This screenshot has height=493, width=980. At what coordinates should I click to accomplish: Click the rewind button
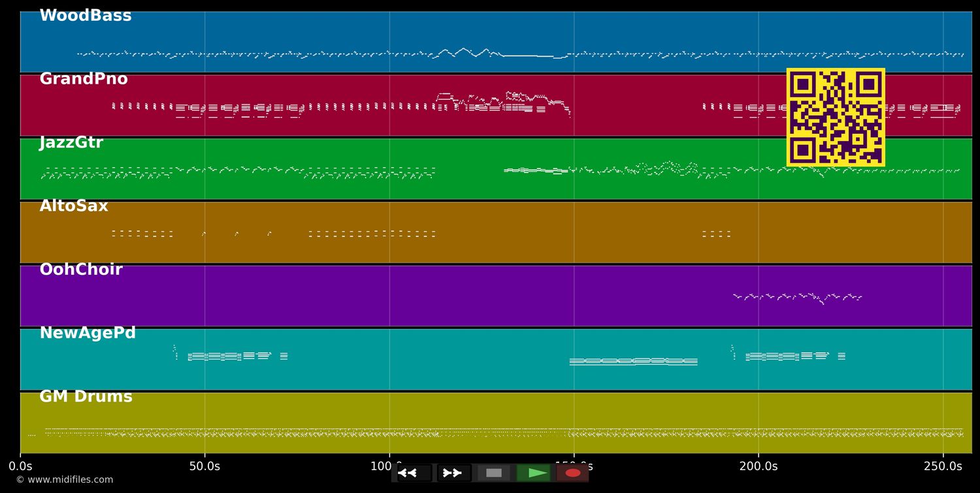414,473
